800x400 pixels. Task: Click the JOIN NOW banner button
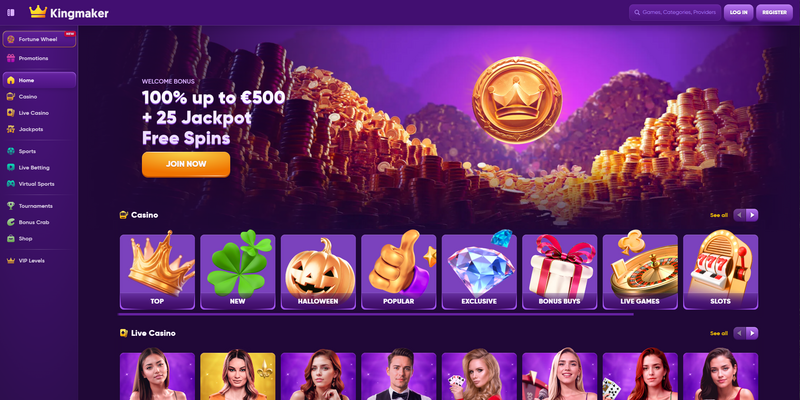(x=186, y=164)
